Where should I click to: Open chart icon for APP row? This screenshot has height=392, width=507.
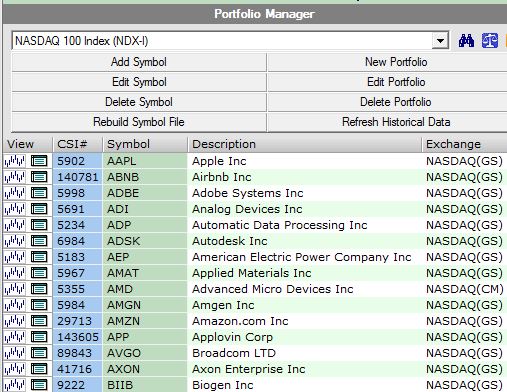15,337
